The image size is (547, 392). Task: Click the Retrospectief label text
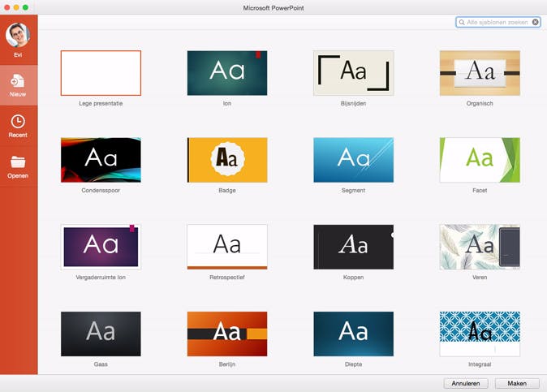pos(227,278)
